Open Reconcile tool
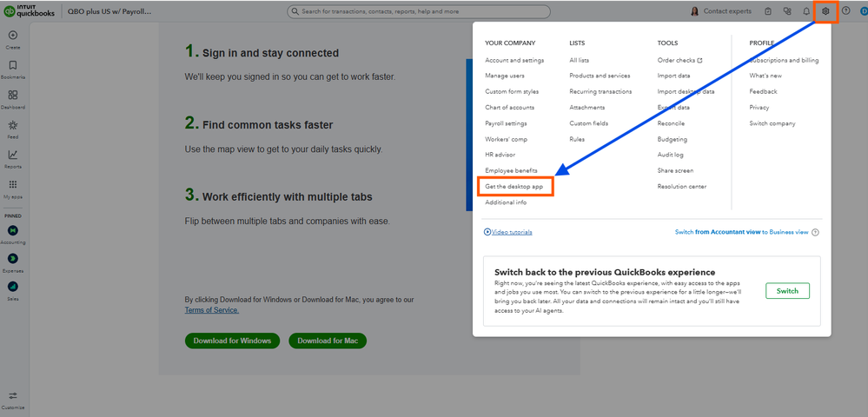The image size is (868, 417). click(x=671, y=123)
